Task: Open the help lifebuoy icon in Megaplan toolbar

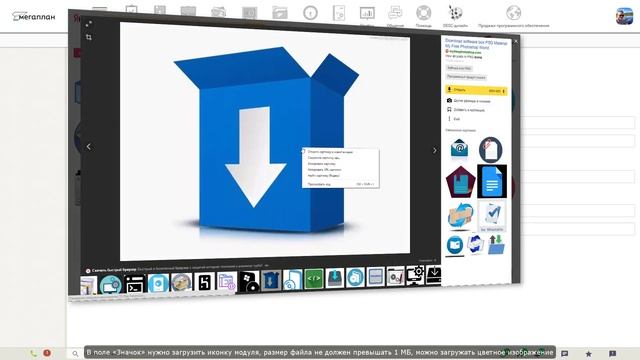Action: tap(423, 13)
